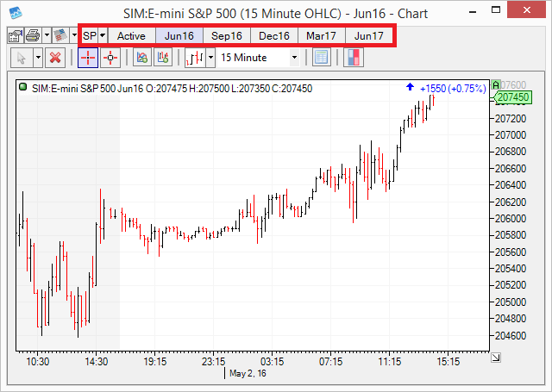
Task: Switch to the Sep16 contract tab
Action: click(x=227, y=36)
